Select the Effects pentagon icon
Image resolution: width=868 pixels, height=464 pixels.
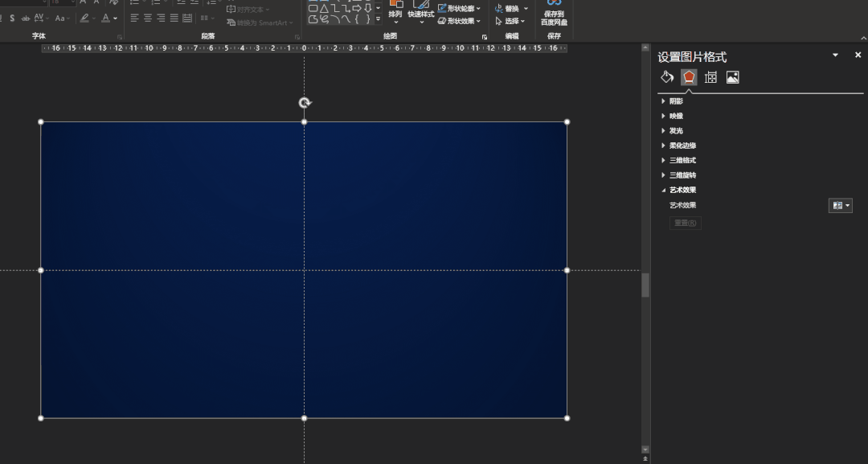pos(689,77)
